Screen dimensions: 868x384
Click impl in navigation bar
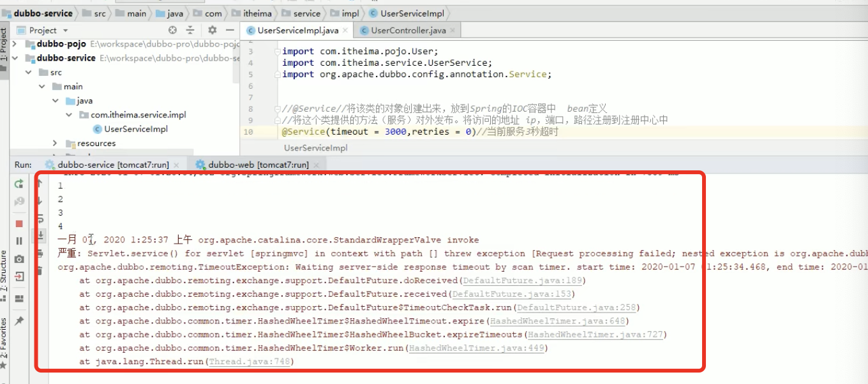(344, 13)
